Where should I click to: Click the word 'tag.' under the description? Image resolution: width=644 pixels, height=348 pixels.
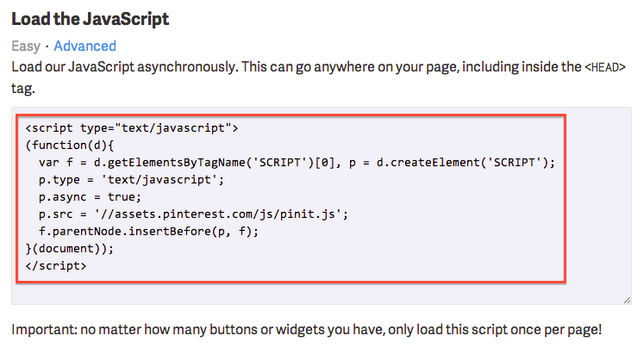point(24,86)
